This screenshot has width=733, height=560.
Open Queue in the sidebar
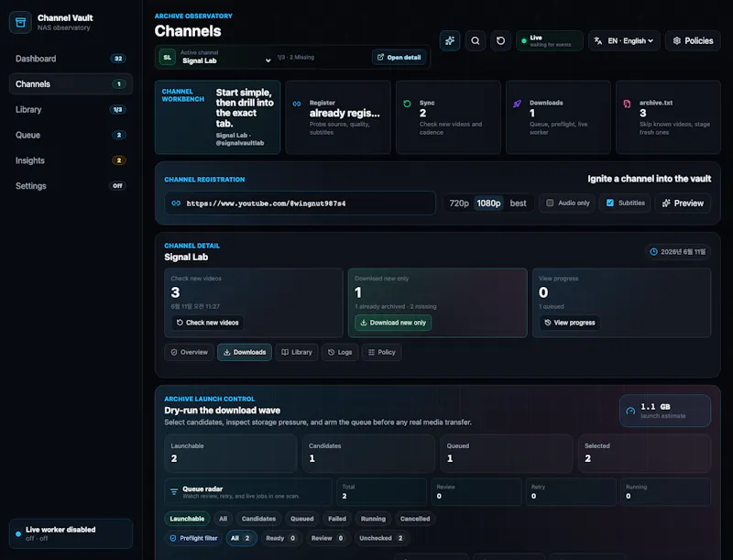[x=71, y=135]
